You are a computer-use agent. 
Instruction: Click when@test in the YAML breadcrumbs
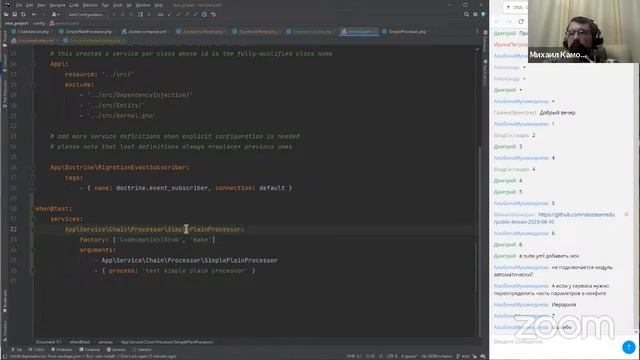tap(80, 342)
